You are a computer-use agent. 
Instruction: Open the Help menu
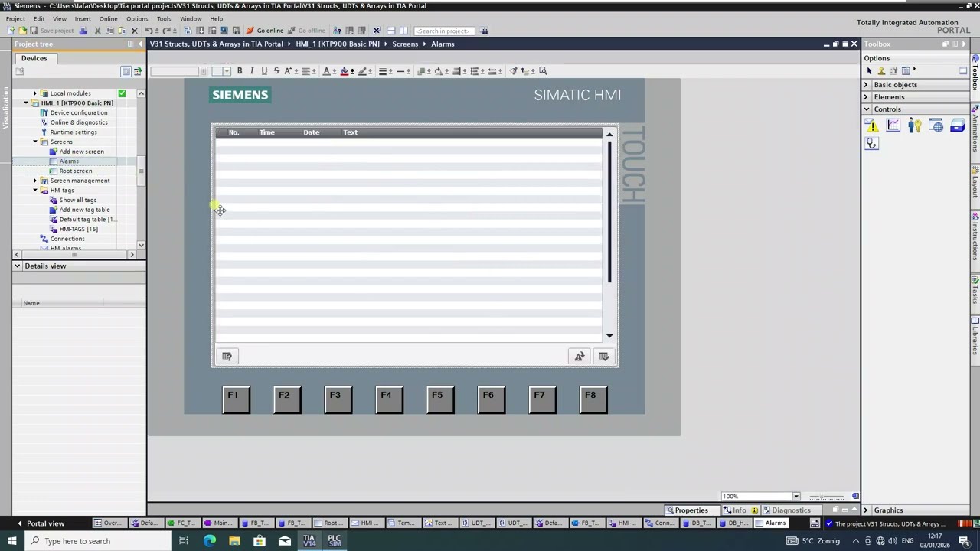[217, 18]
